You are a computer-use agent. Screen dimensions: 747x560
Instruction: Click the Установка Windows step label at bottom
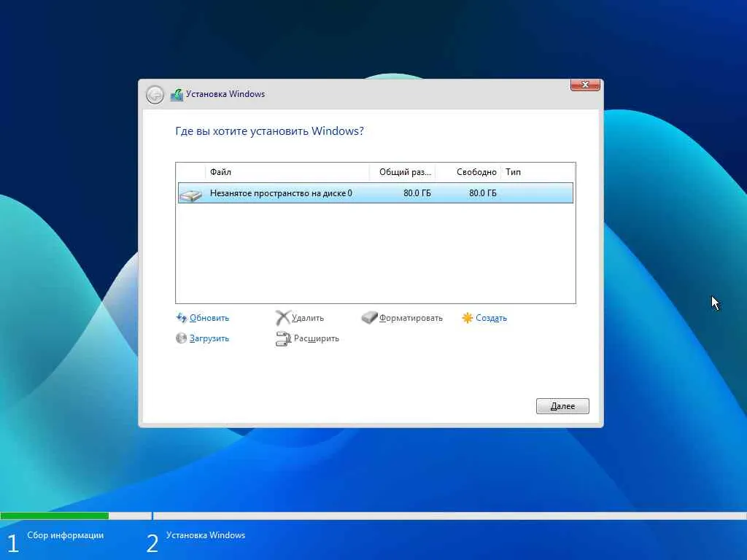tap(206, 535)
